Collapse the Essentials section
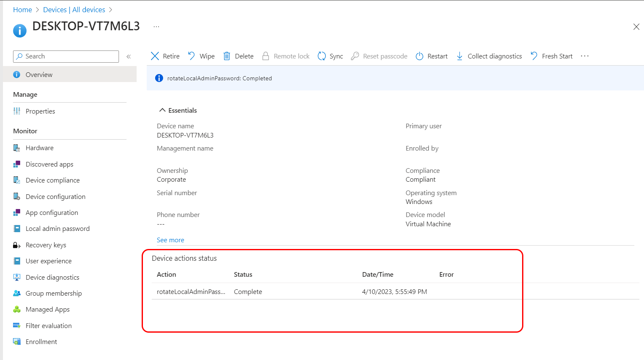This screenshot has width=644, height=360. coord(162,110)
